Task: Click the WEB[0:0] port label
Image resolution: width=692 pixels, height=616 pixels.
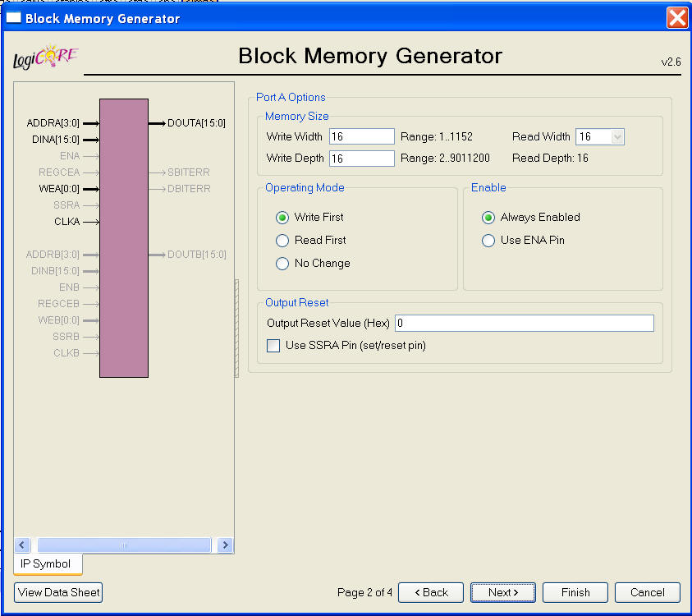Action: pos(59,320)
